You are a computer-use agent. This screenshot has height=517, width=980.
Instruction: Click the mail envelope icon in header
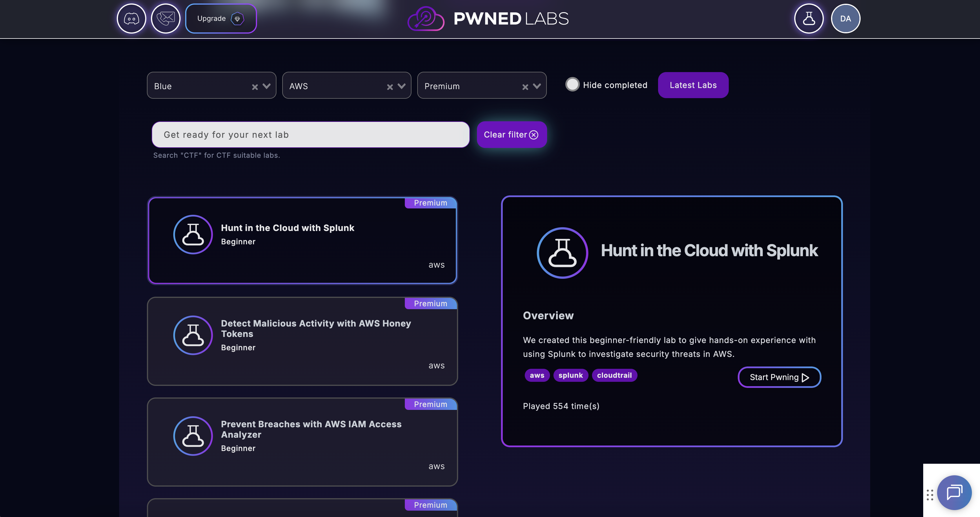(x=165, y=19)
